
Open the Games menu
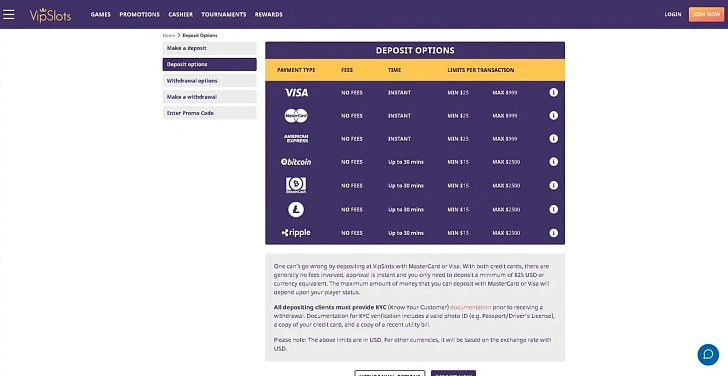pos(100,14)
